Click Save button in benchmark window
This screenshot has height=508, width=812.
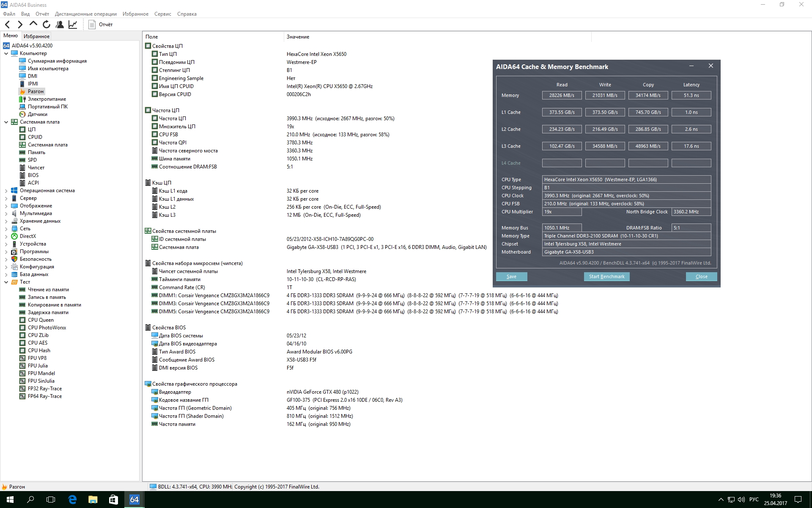point(511,276)
